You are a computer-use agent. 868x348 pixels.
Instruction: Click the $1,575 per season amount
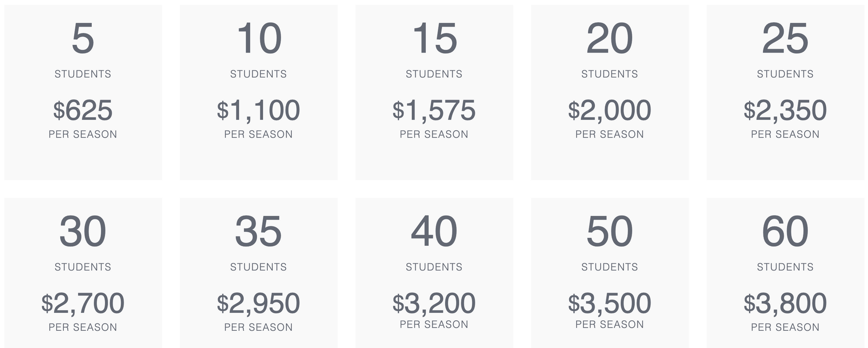pyautogui.click(x=434, y=110)
